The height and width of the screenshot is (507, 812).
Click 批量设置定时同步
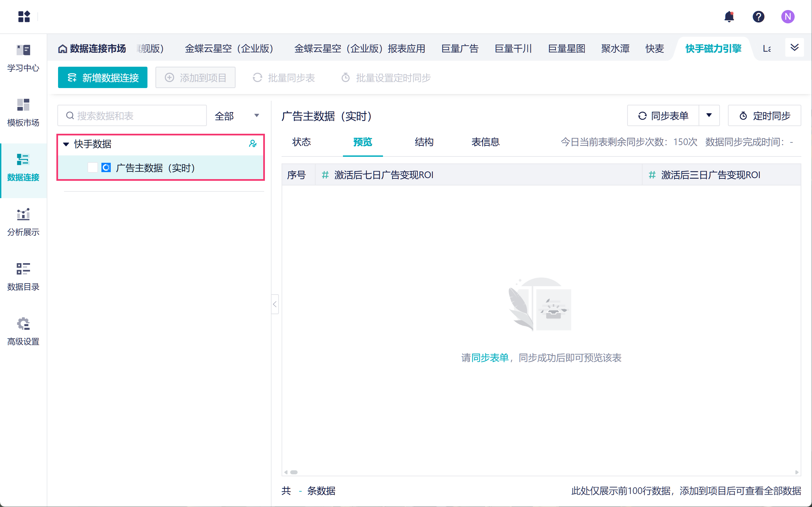pos(386,77)
